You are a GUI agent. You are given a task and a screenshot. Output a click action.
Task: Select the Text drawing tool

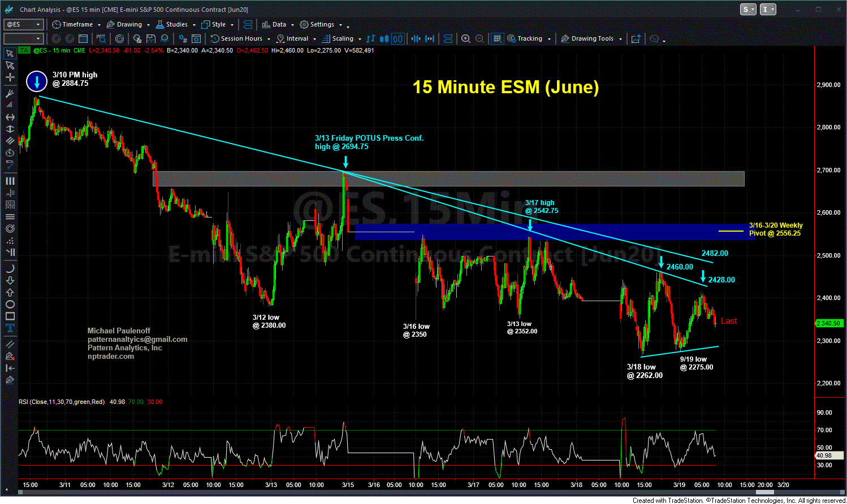(x=10, y=328)
